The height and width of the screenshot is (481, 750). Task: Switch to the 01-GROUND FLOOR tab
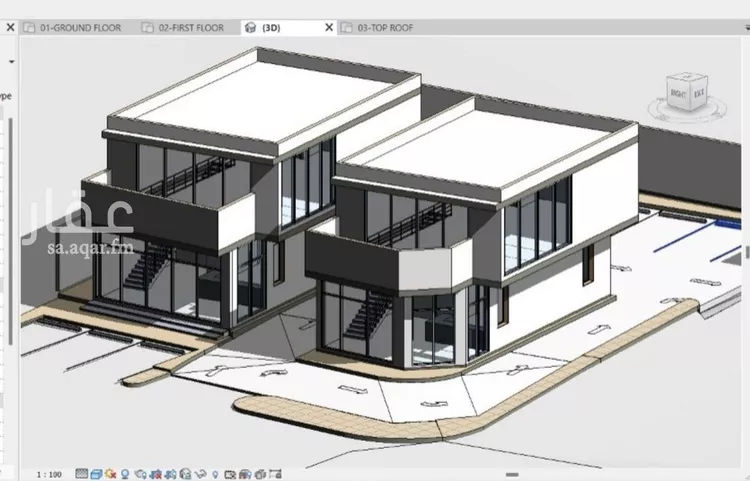[78, 28]
